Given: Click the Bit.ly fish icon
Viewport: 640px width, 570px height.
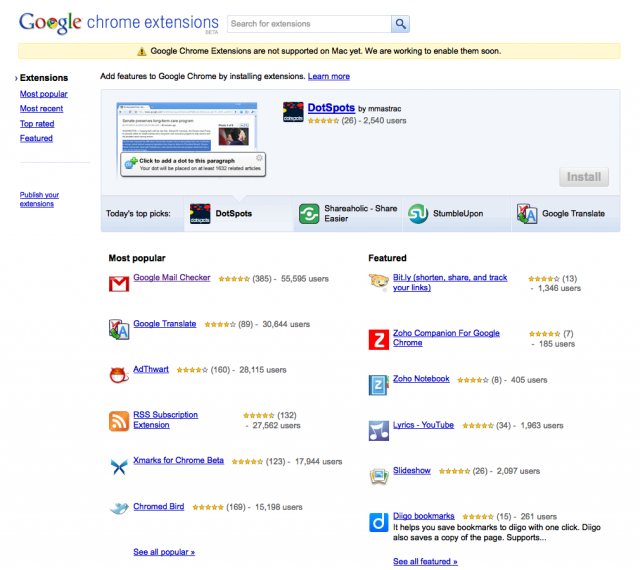Looking at the screenshot, I should point(379,282).
